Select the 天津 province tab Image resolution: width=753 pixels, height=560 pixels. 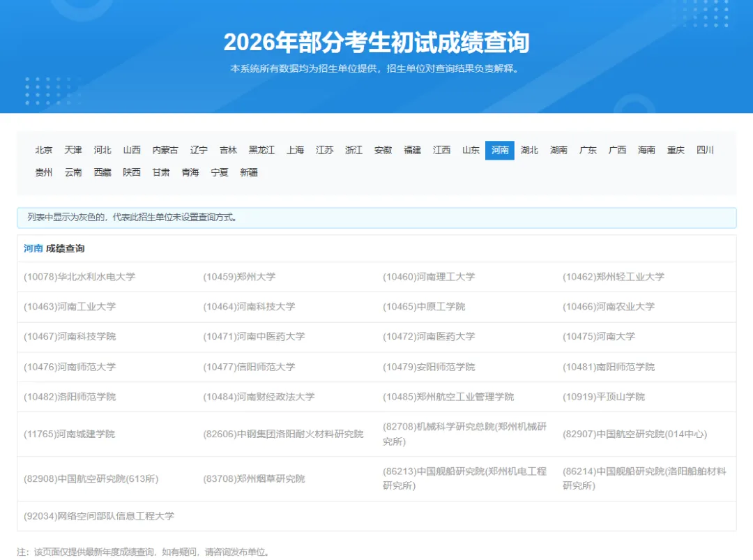(73, 151)
